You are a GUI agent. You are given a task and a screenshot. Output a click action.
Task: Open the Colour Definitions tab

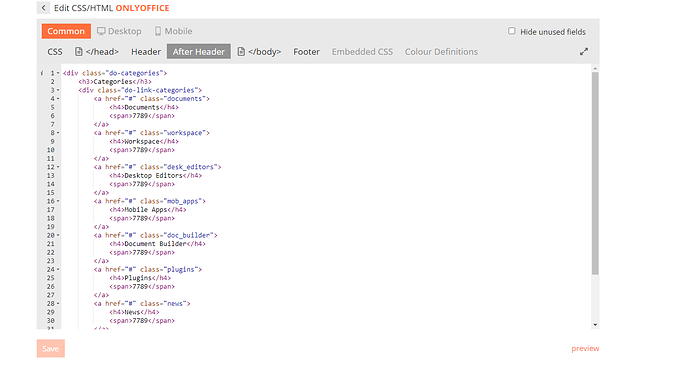pos(441,52)
